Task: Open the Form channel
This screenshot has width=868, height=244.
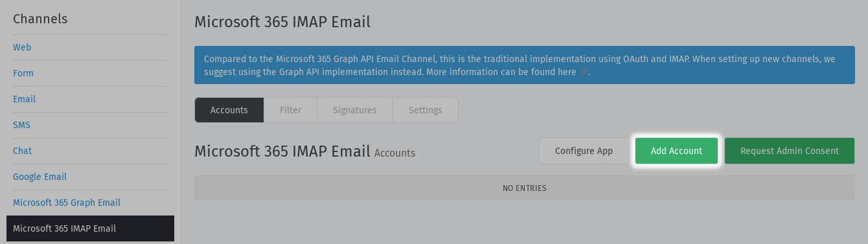Action: [23, 73]
